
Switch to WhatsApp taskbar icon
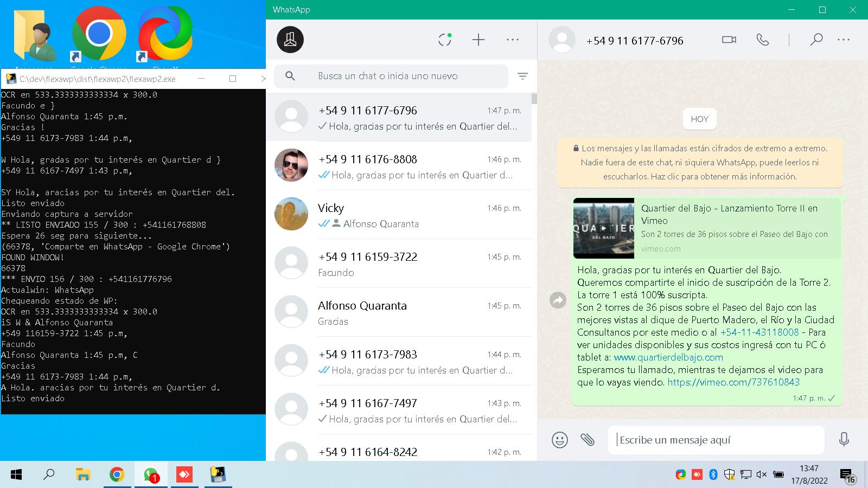[x=151, y=475]
